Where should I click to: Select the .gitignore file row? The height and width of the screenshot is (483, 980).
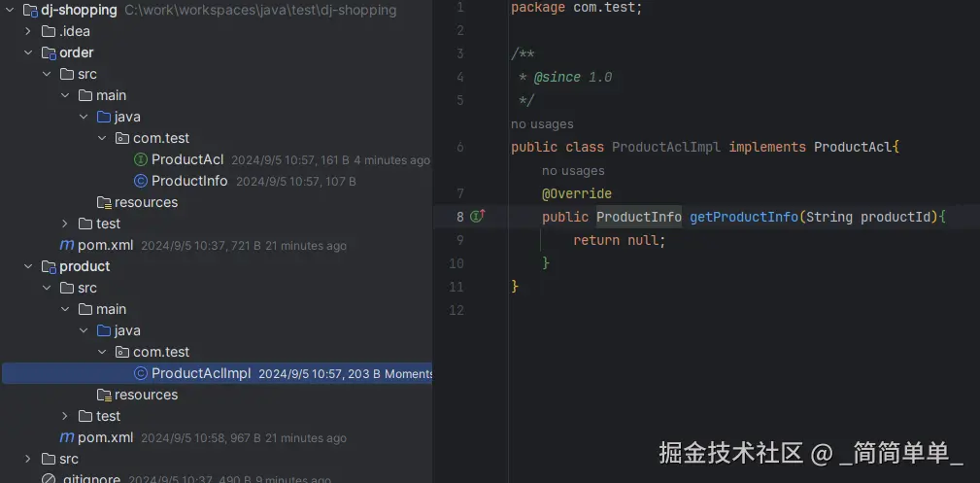[x=217, y=478]
